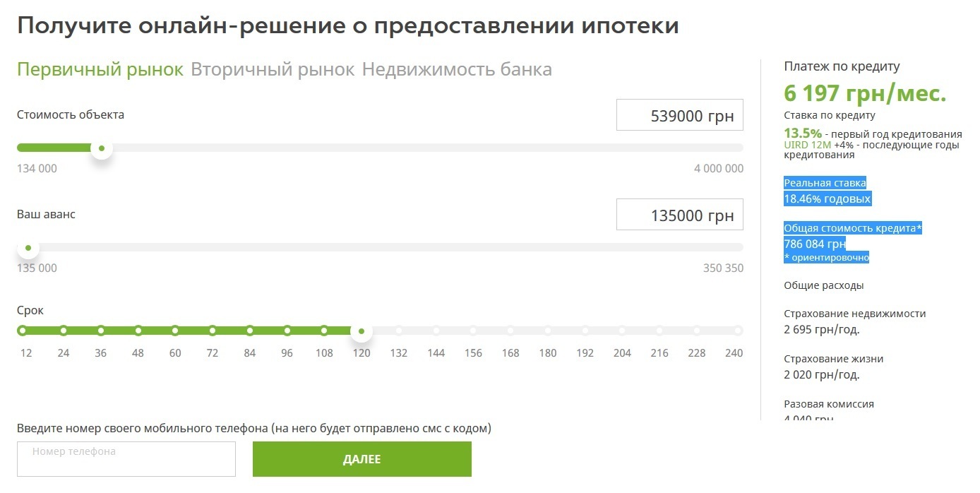Select the 180 month term point
The height and width of the screenshot is (493, 980).
click(548, 331)
